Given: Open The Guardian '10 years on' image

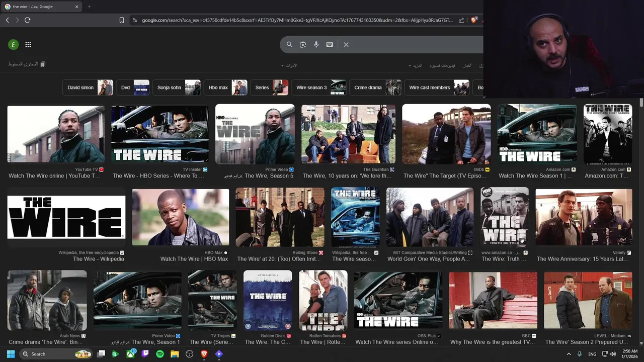Looking at the screenshot, I should click(x=348, y=134).
